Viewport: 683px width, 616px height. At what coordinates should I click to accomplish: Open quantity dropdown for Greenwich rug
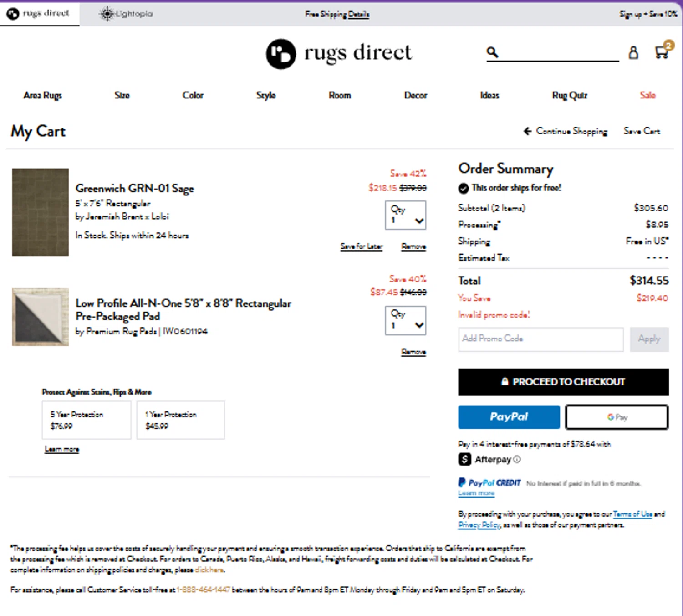406,215
